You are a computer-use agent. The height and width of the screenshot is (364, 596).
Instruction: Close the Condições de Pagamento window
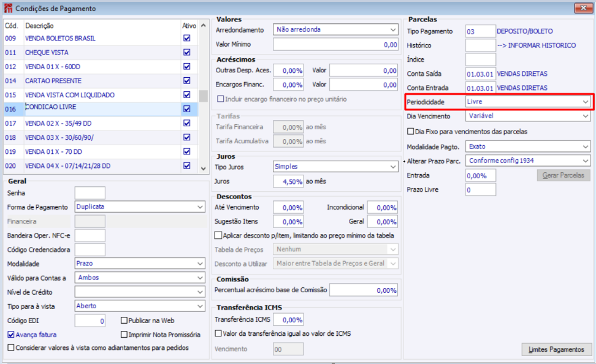click(581, 8)
